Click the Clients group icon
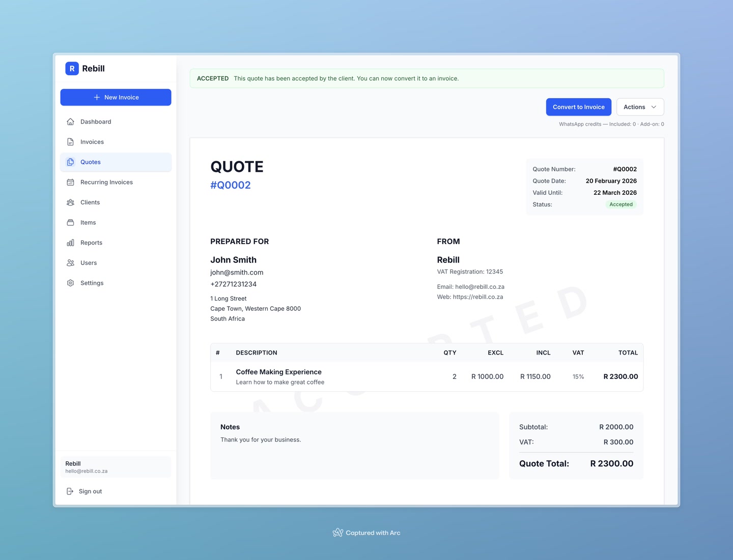 tap(70, 202)
